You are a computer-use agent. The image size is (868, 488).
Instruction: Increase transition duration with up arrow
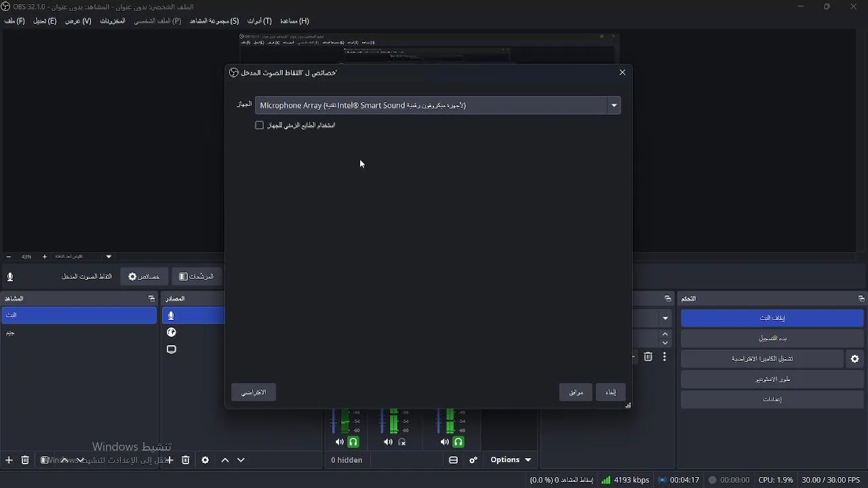tap(666, 334)
